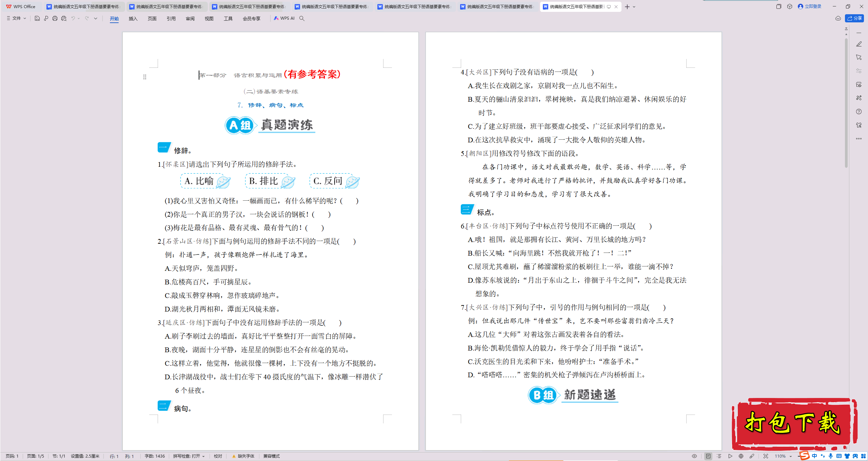Image resolution: width=868 pixels, height=461 pixels.
Task: Switch to outline view in status bar
Action: pyautogui.click(x=719, y=456)
